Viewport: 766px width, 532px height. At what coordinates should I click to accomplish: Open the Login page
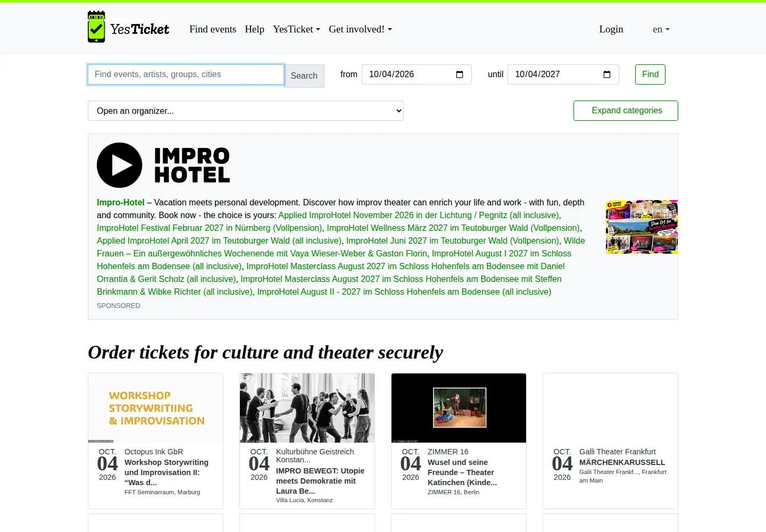tap(611, 29)
